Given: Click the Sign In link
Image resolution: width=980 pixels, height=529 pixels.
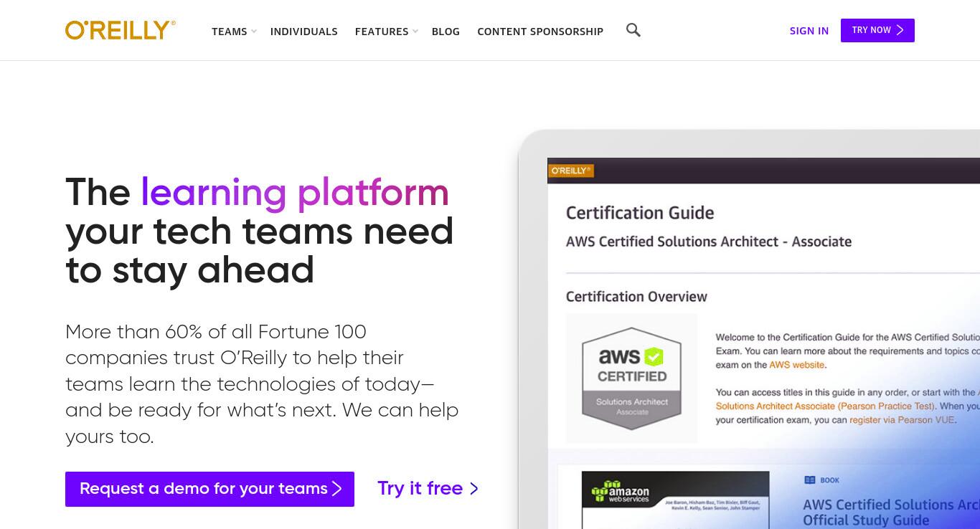Looking at the screenshot, I should [809, 31].
